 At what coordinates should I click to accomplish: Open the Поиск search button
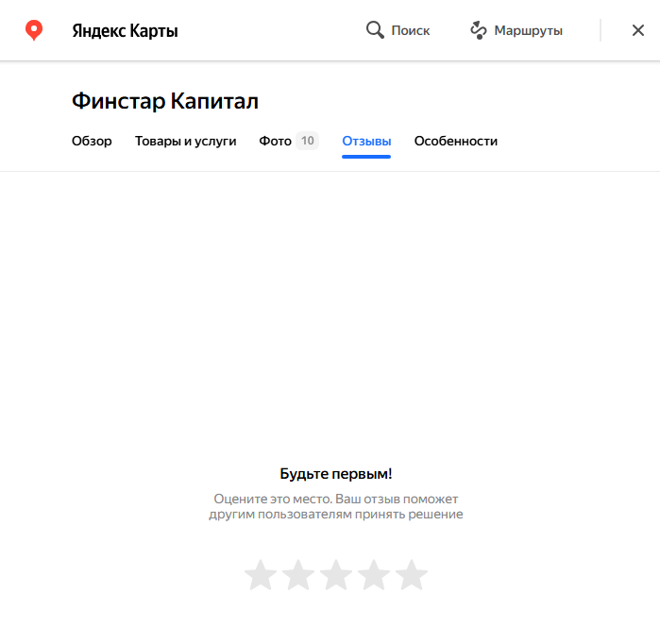(x=398, y=30)
